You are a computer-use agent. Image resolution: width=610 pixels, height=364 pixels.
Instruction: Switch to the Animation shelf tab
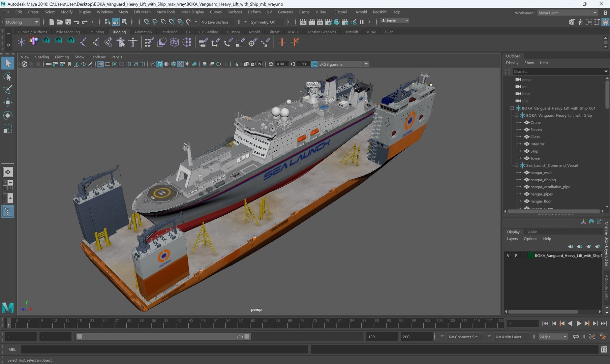(x=143, y=32)
